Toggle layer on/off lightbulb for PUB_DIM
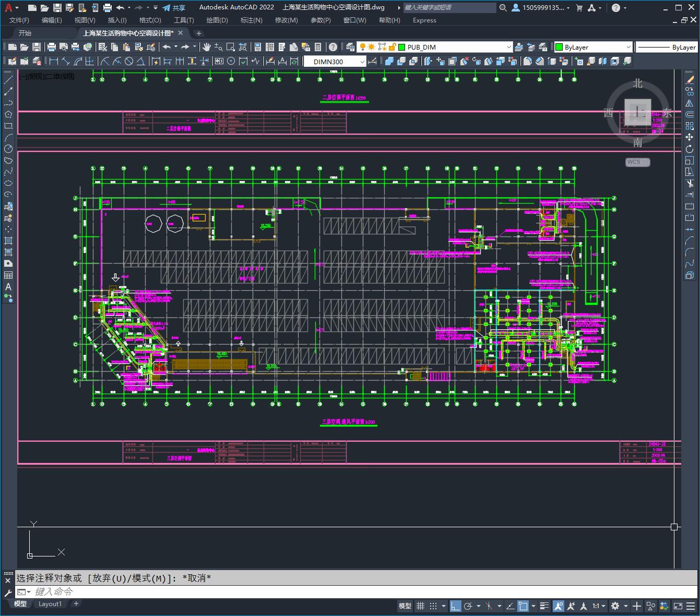This screenshot has width=700, height=616. 362,47
